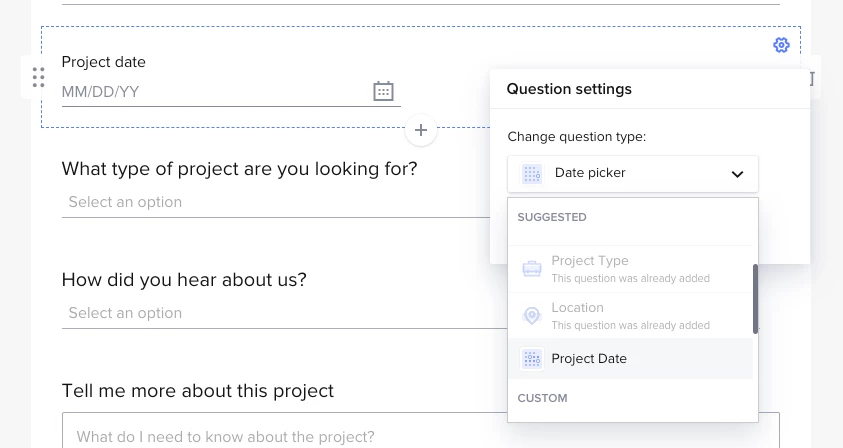Click the pin icon next to Location
843x448 pixels.
coord(532,315)
